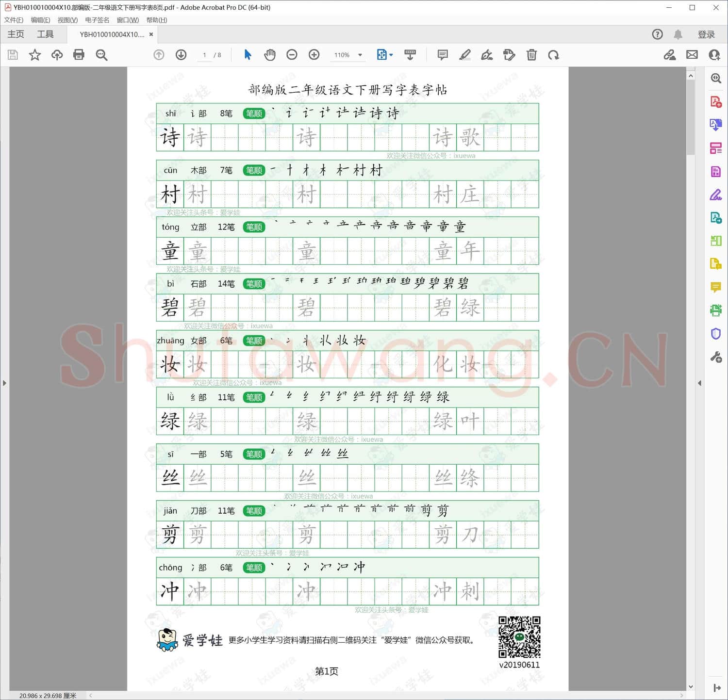This screenshot has height=700, width=728.
Task: Switch to the 主页 tab
Action: [x=16, y=34]
